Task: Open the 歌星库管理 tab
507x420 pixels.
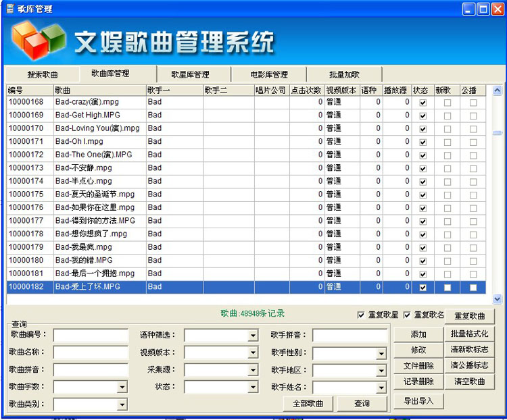Action: tap(190, 75)
